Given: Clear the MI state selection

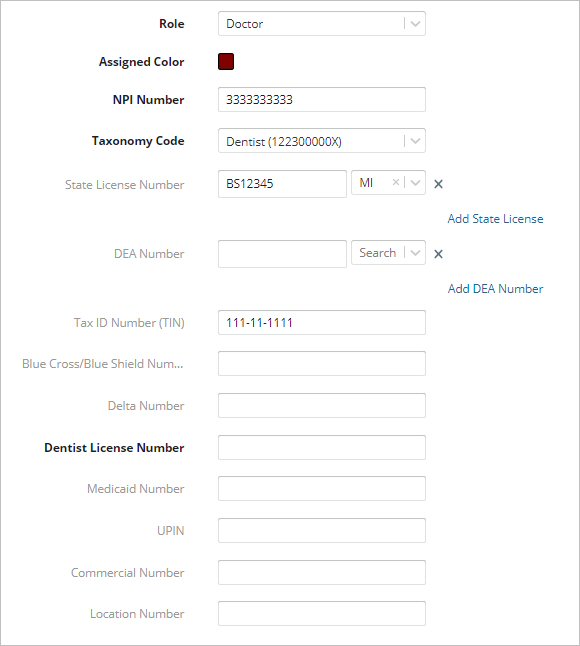Looking at the screenshot, I should pos(395,182).
